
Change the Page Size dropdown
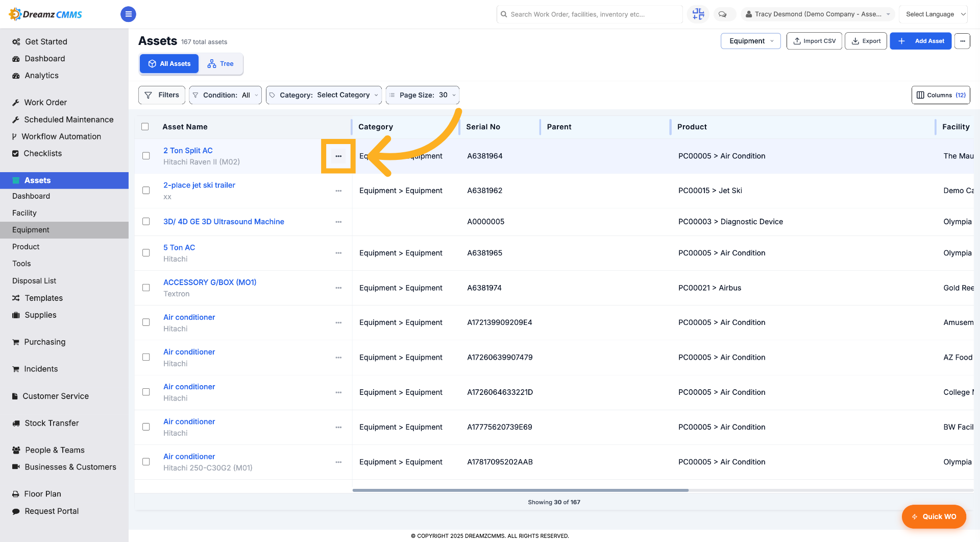click(x=422, y=95)
